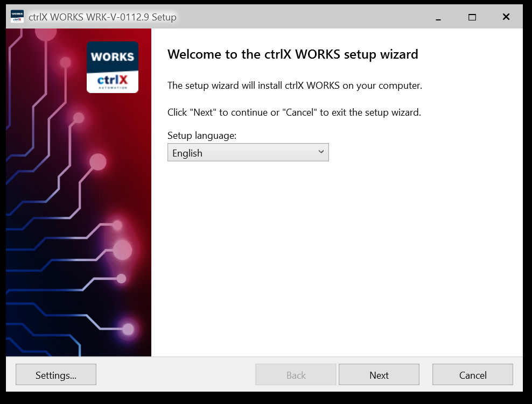Open the Settings... dialog
Screen dimensions: 532x404
(x=56, y=374)
